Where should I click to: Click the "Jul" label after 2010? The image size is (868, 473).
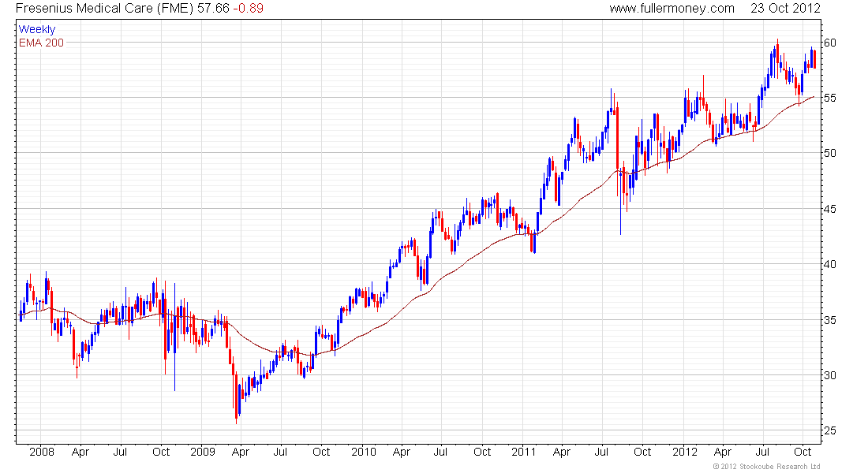coord(440,452)
